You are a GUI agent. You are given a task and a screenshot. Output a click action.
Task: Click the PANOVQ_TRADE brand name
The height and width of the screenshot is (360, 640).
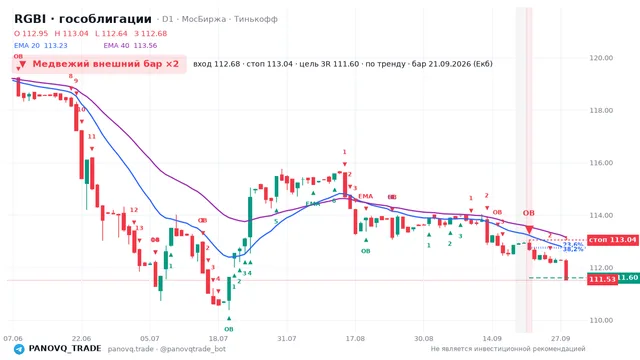tap(65, 349)
